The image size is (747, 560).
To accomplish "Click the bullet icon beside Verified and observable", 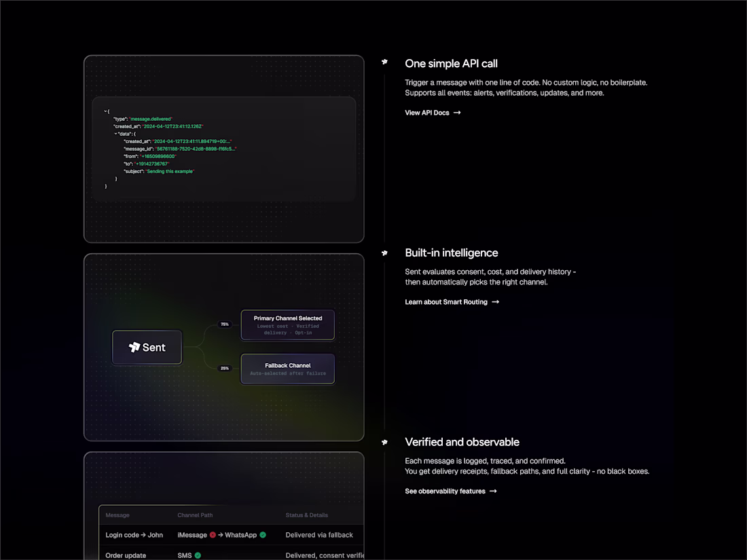I will point(384,443).
